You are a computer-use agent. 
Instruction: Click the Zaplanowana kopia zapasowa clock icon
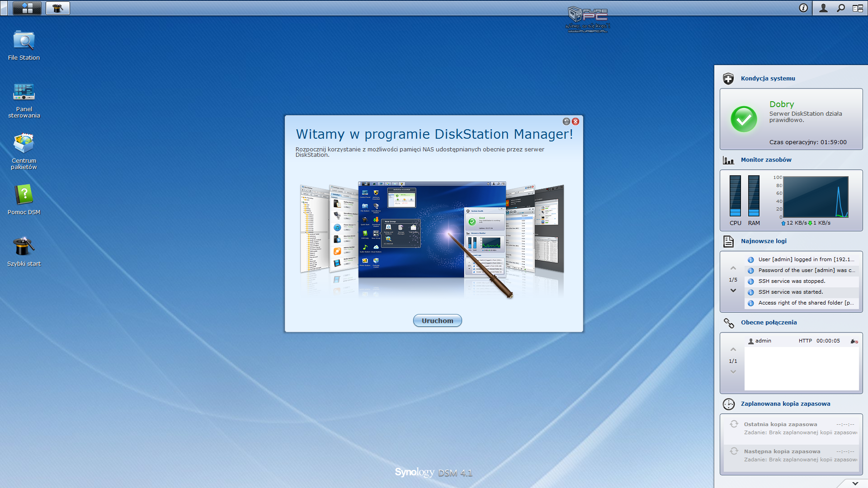click(x=728, y=404)
